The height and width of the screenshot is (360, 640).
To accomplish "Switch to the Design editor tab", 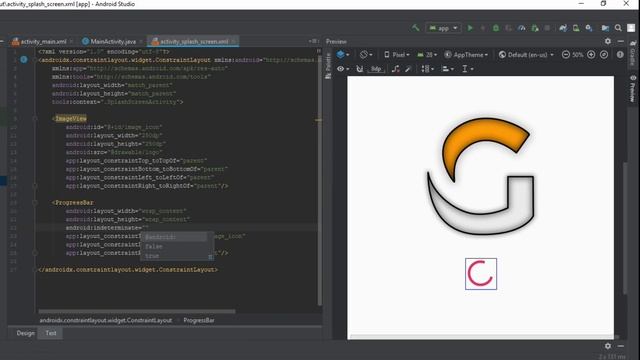I will (25, 333).
